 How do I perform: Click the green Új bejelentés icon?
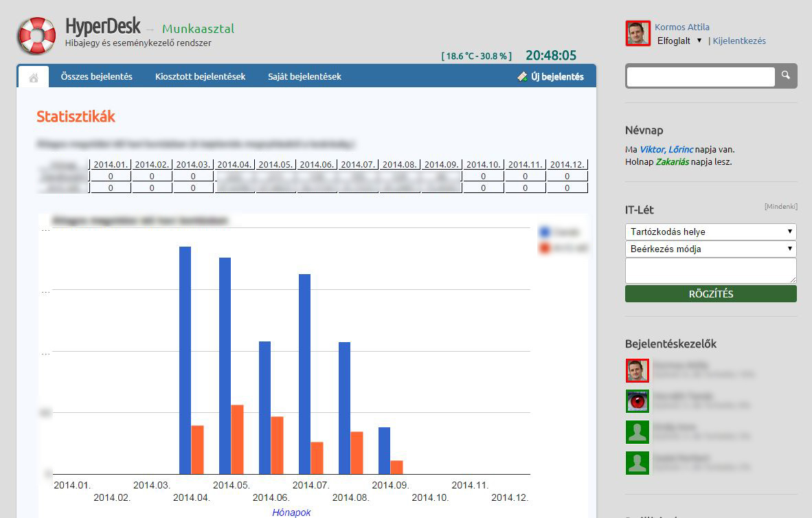click(x=522, y=77)
